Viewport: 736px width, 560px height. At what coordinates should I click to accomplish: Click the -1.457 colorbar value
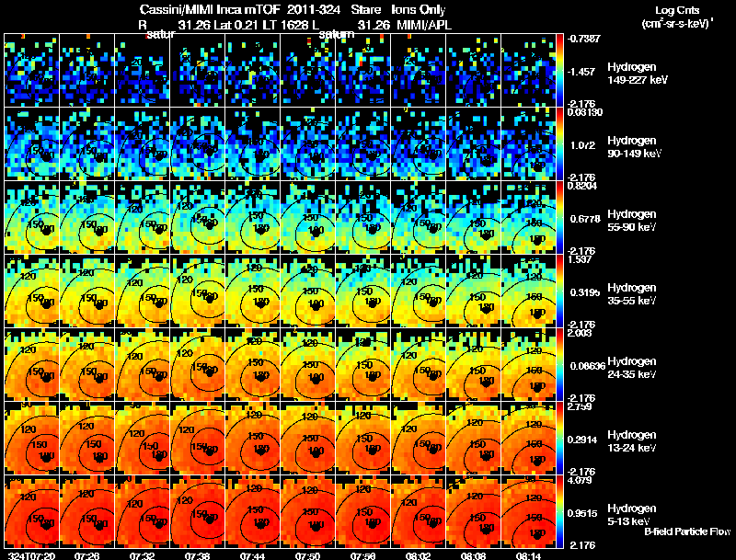click(x=582, y=72)
